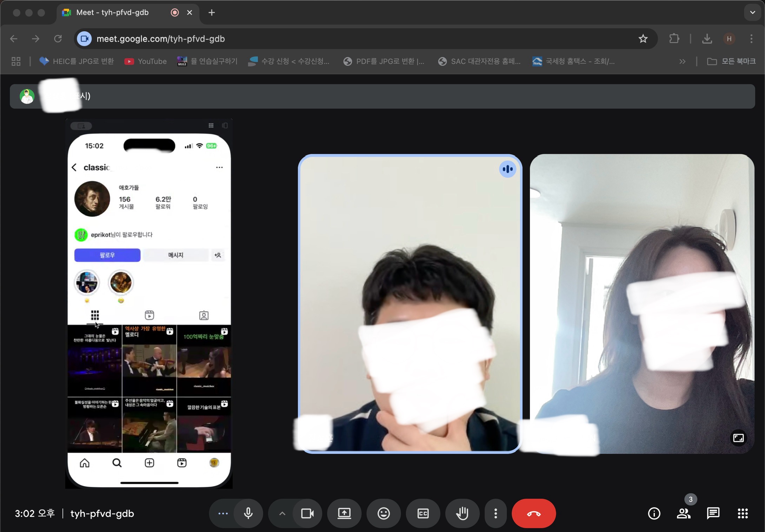Open the YouTube bookmark

[x=146, y=61]
